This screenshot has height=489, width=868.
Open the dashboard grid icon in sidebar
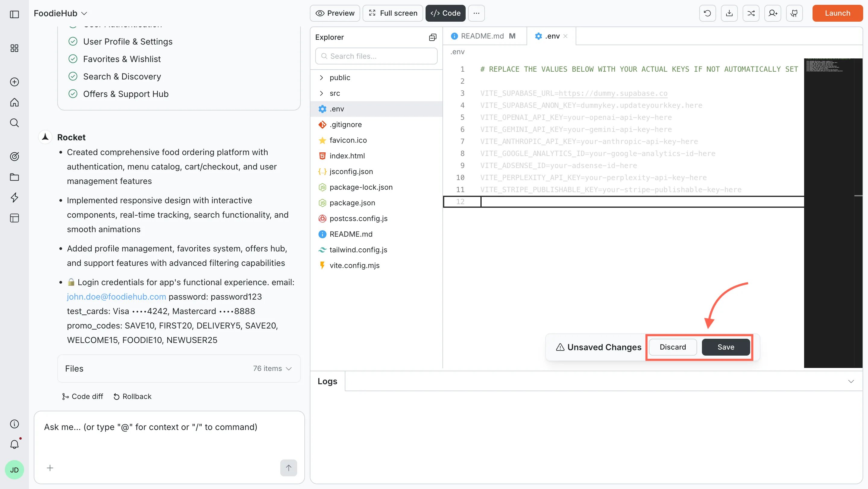click(14, 48)
